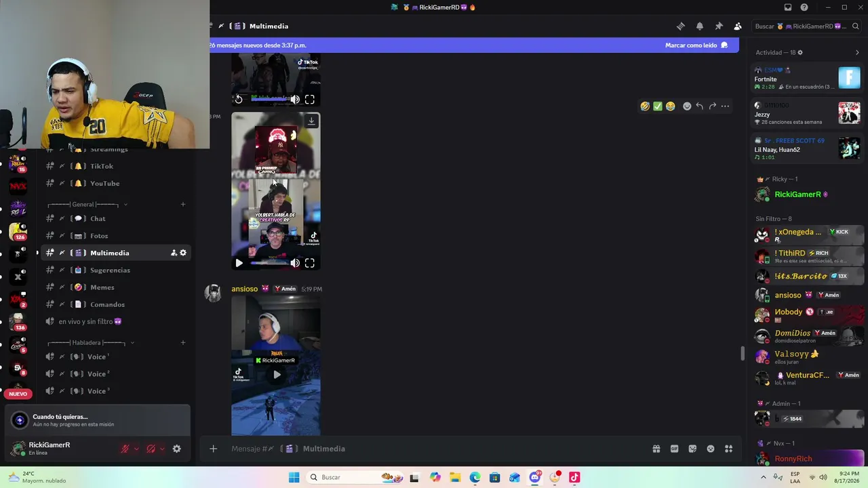
Task: Open the Fortnite activity card
Action: (x=807, y=79)
